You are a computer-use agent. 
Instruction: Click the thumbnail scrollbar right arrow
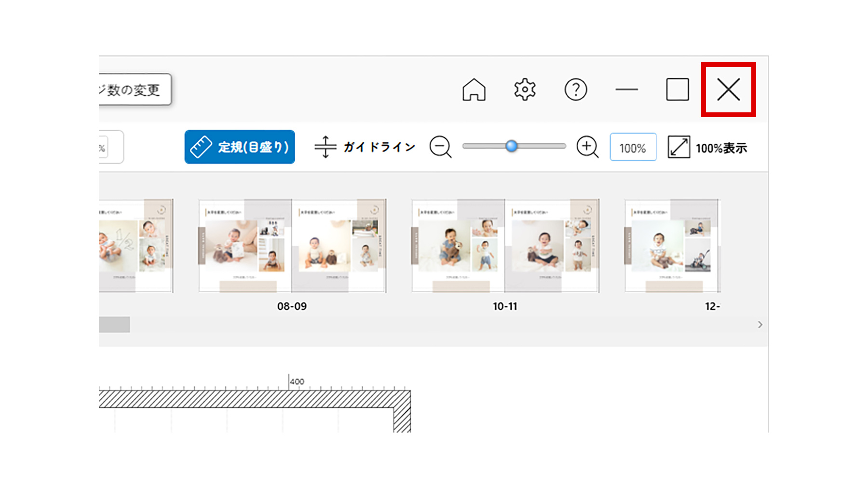coord(760,325)
